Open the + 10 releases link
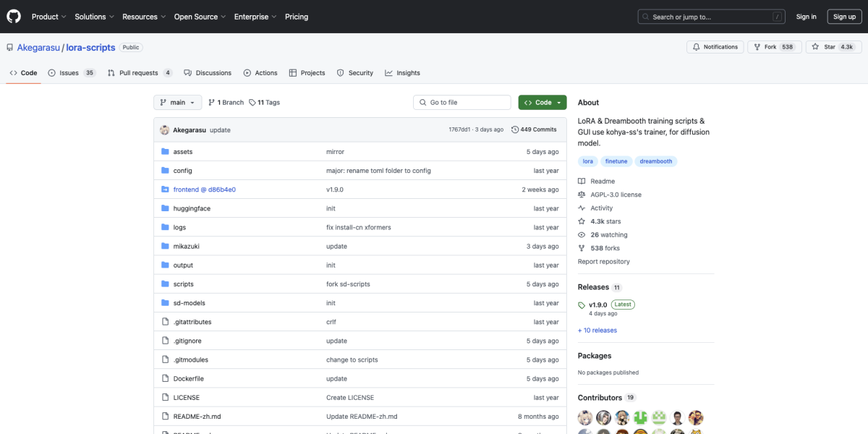 597,331
